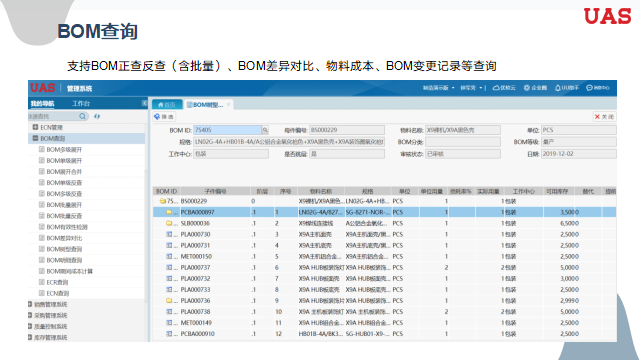Click the folder icon of row PLA000736

[x=169, y=300]
